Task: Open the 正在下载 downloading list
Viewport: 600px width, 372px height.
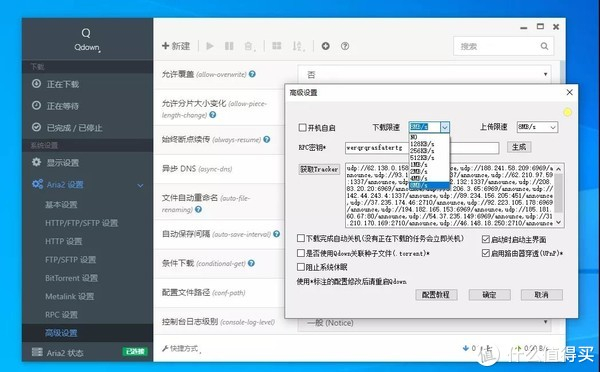Action: pyautogui.click(x=87, y=84)
